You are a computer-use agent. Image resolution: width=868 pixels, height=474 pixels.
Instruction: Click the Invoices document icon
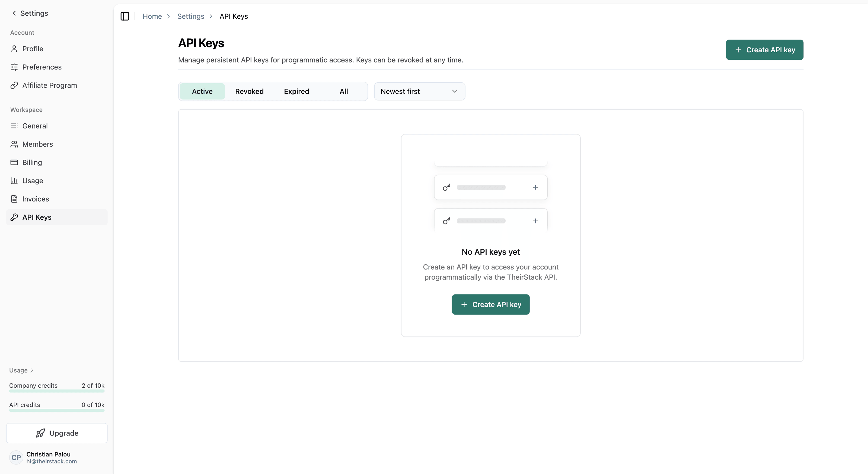(x=14, y=199)
